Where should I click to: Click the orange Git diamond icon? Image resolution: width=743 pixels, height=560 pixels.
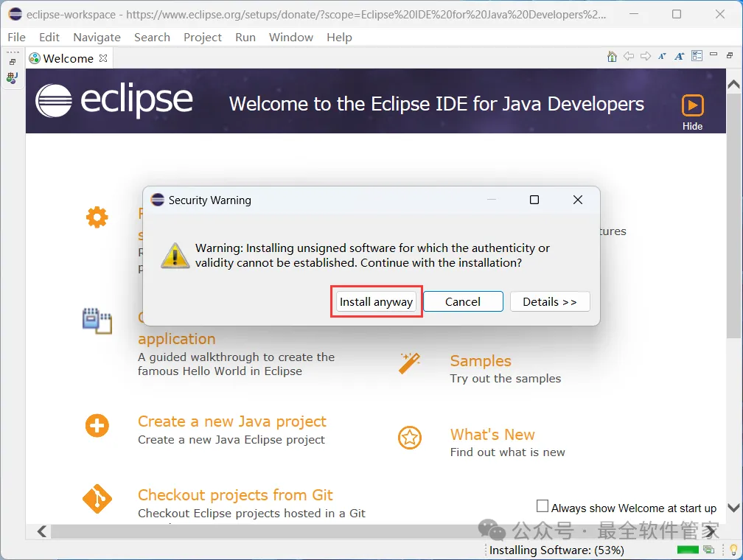pos(97,498)
